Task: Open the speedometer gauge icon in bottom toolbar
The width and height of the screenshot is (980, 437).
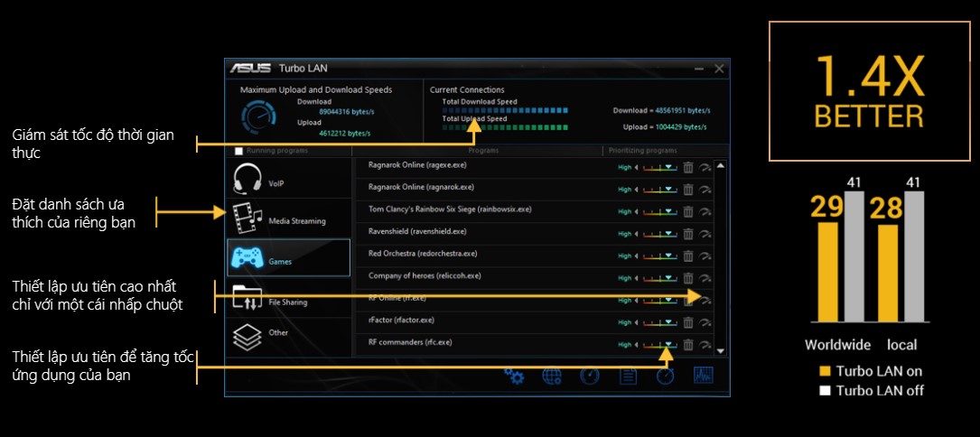Action: click(589, 376)
